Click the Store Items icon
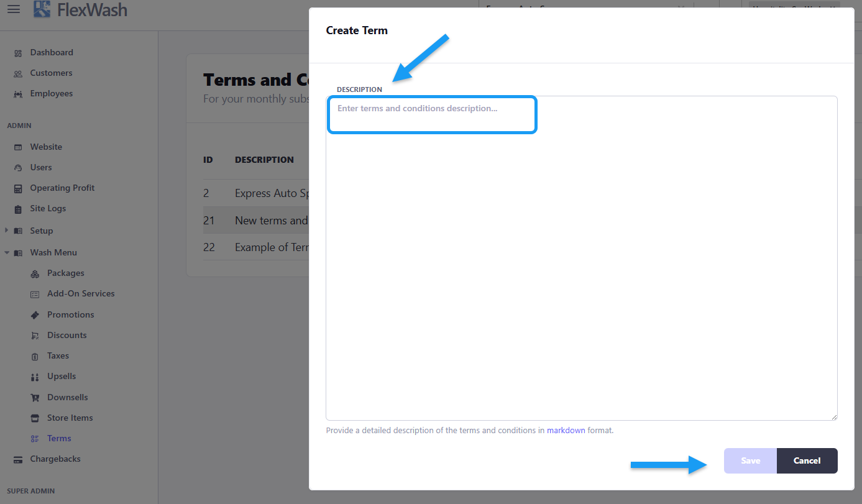Image resolution: width=862 pixels, height=504 pixels. click(35, 418)
